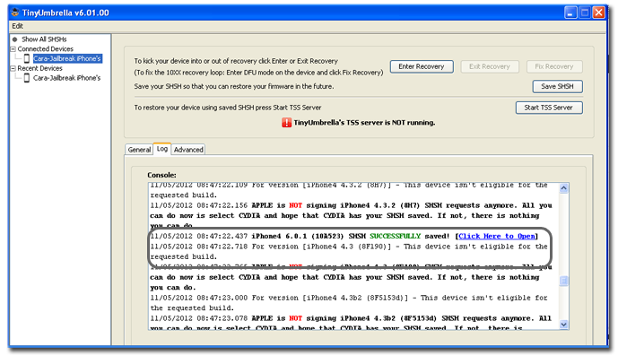Click log line 'For version [iPhone4 4.3b2 (8F5153d)]'
Image resolution: width=618 pixels, height=364 pixels.
tap(330, 298)
